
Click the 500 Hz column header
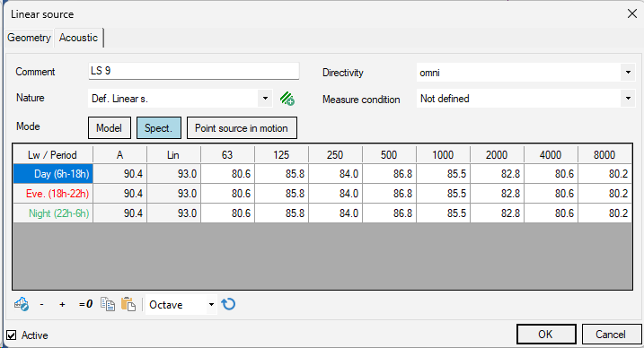tap(389, 155)
